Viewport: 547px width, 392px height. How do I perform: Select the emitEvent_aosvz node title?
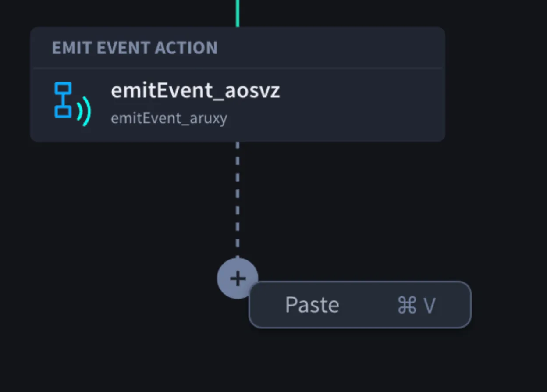[195, 91]
